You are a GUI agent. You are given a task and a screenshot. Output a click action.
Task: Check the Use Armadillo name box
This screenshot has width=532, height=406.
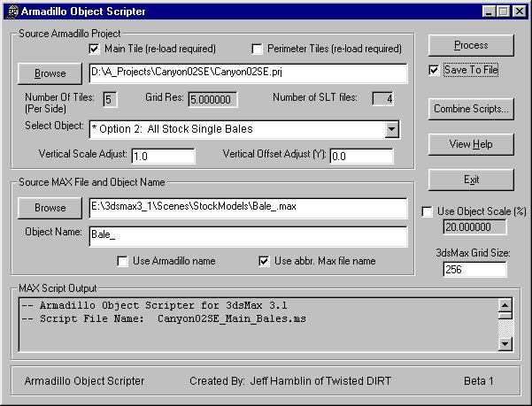(x=123, y=261)
